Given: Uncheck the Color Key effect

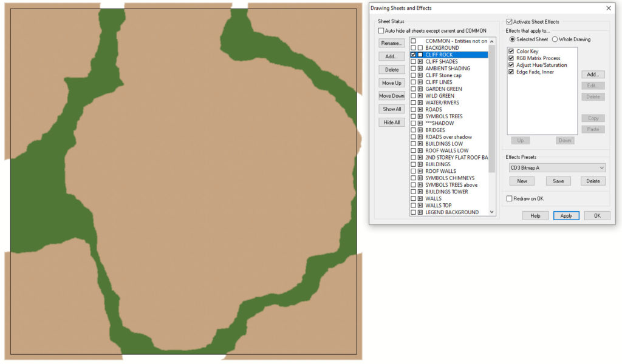Looking at the screenshot, I should point(511,51).
